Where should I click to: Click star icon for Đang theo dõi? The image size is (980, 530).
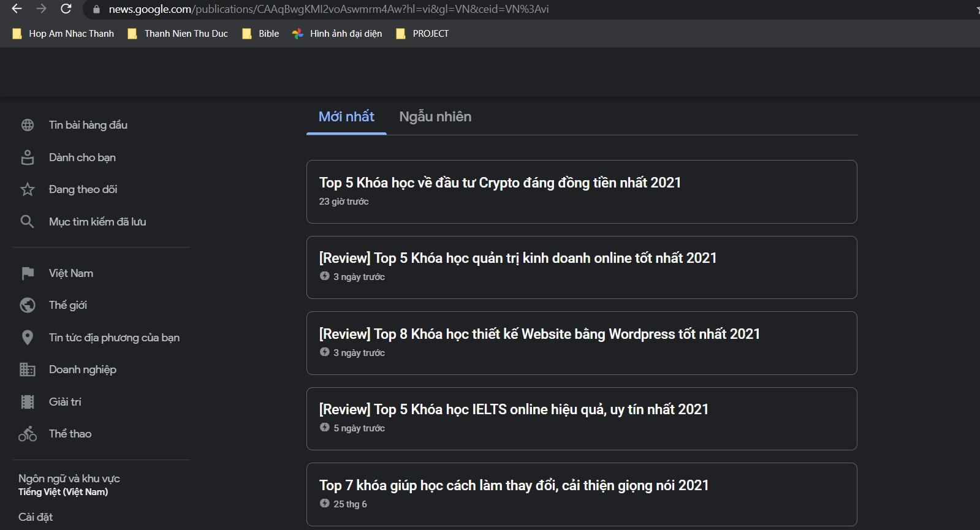28,189
